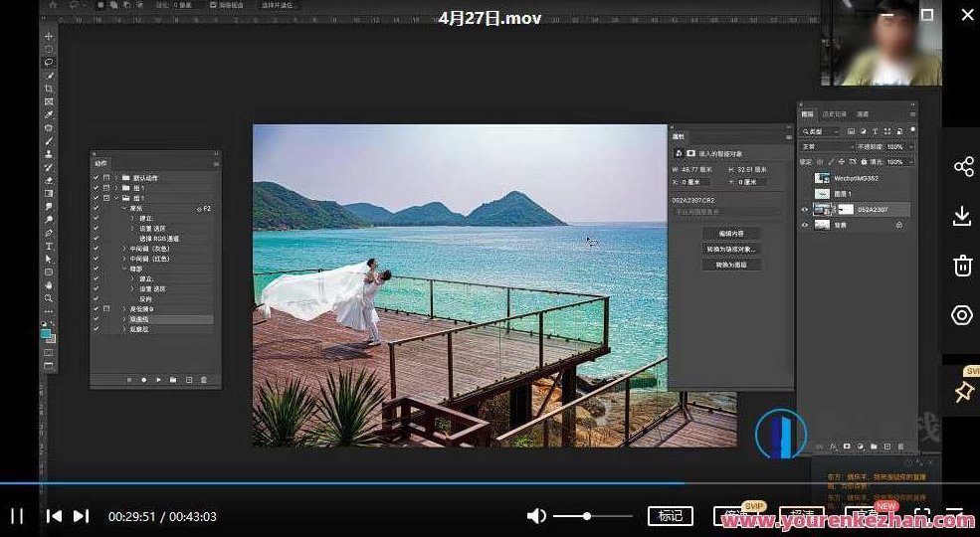Expand the 中间调 (灰色) action item
The image size is (980, 537).
pyautogui.click(x=124, y=249)
